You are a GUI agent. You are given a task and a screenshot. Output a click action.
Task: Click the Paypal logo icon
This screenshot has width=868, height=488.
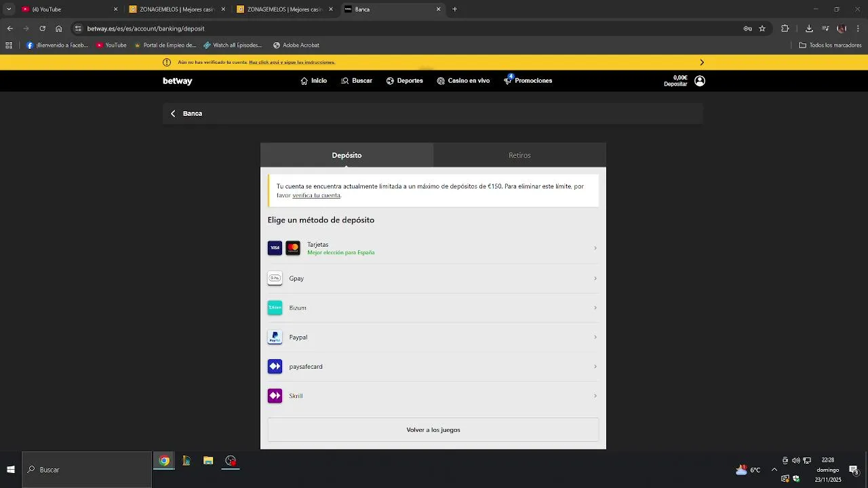275,337
